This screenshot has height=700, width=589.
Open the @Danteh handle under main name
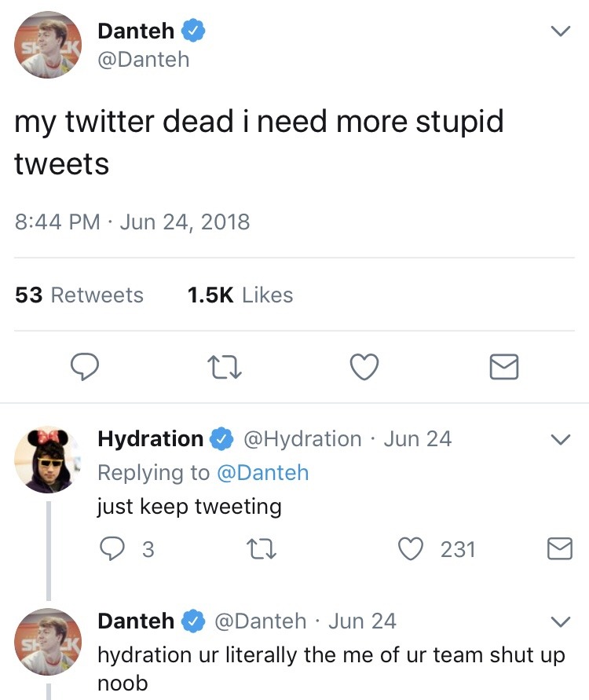pos(143,59)
